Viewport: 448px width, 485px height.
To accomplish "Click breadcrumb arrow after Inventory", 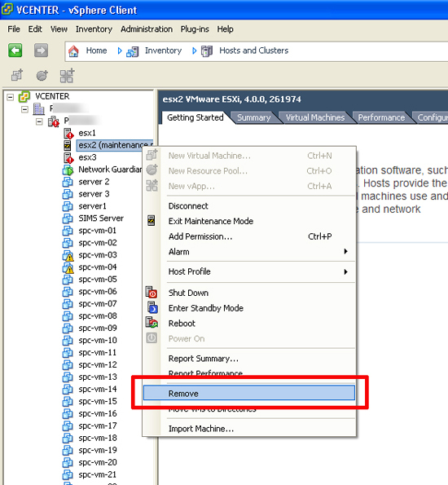I will coord(194,51).
